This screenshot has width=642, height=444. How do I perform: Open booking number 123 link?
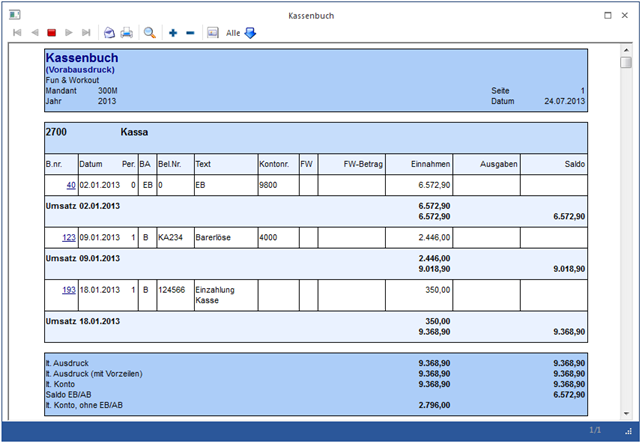pyautogui.click(x=68, y=237)
